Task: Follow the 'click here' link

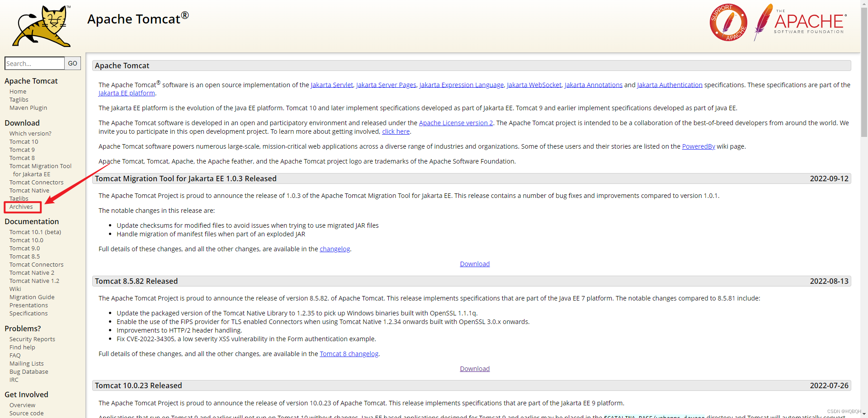Action: 396,132
